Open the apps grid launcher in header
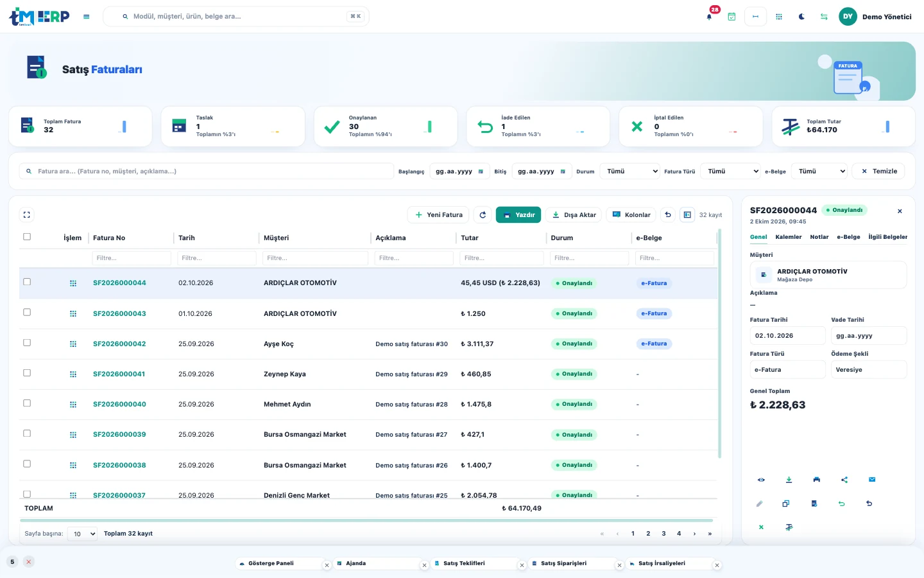Screen dimensions: 924x578 (779, 17)
